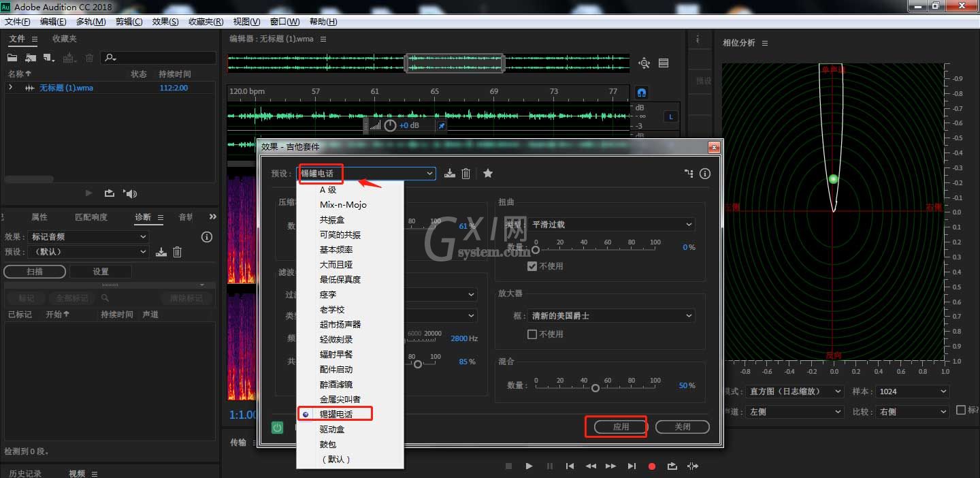
Task: Open the 文件 panel menu icon
Action: point(35,39)
